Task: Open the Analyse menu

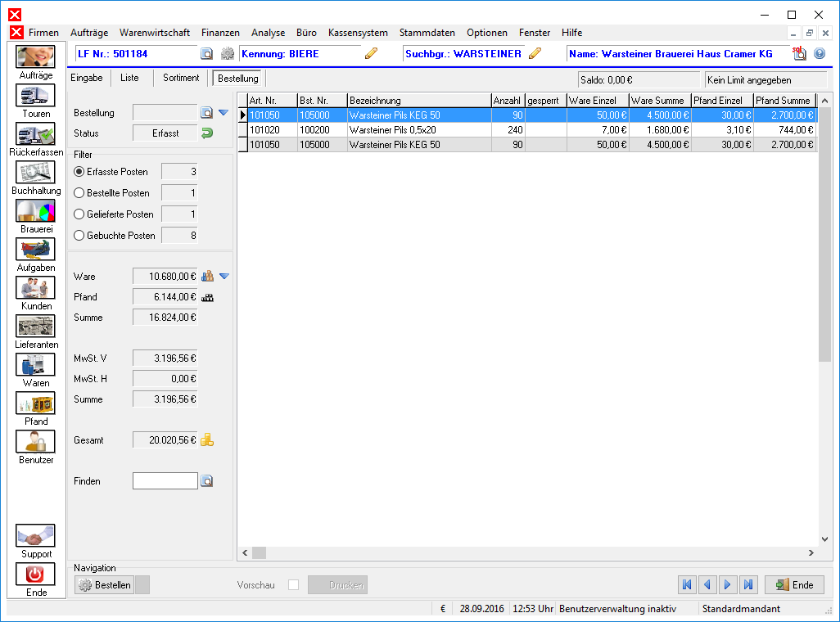Action: [x=268, y=33]
